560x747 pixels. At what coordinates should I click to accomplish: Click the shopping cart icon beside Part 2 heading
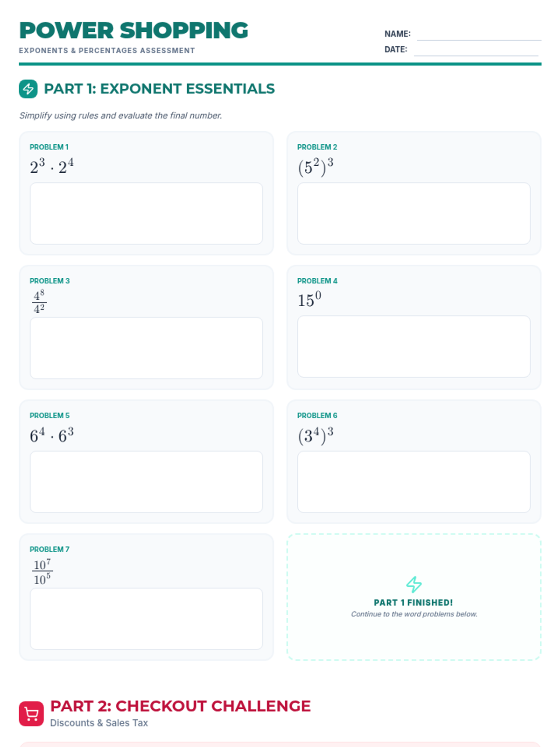click(x=31, y=714)
